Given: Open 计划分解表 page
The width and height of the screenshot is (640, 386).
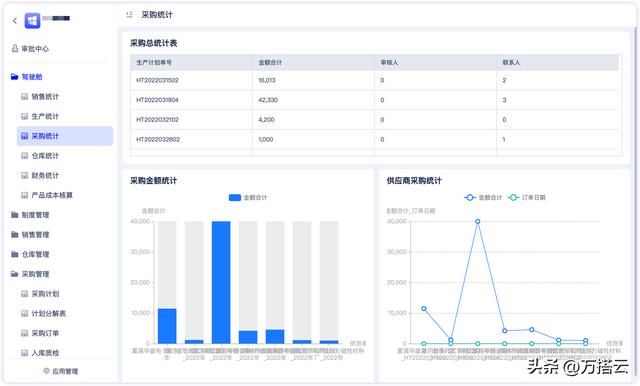Looking at the screenshot, I should tap(49, 313).
